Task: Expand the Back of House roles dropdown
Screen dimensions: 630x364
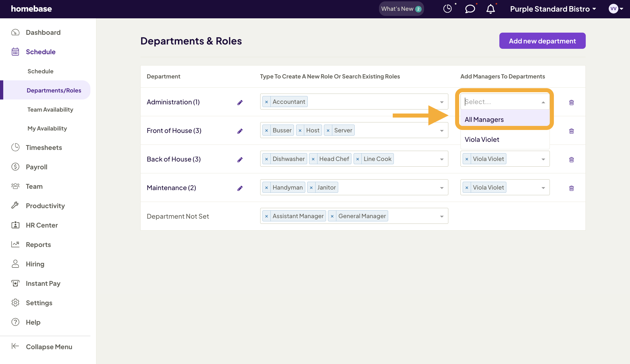Action: [x=442, y=159]
